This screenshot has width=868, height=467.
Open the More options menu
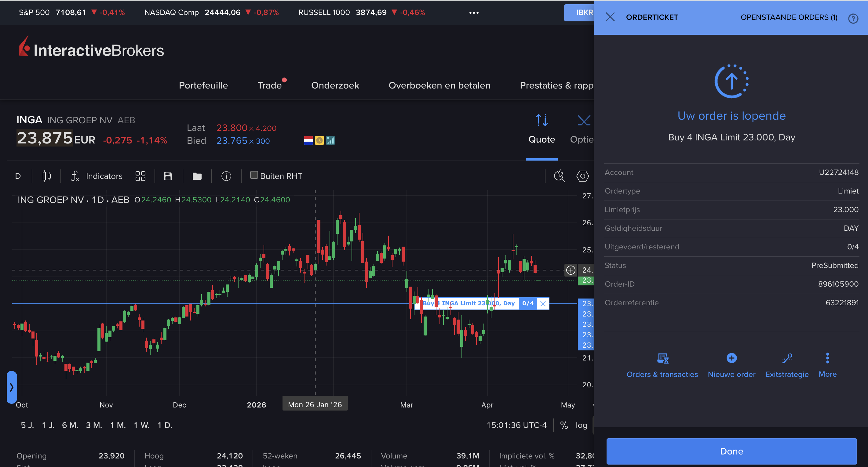tap(827, 365)
